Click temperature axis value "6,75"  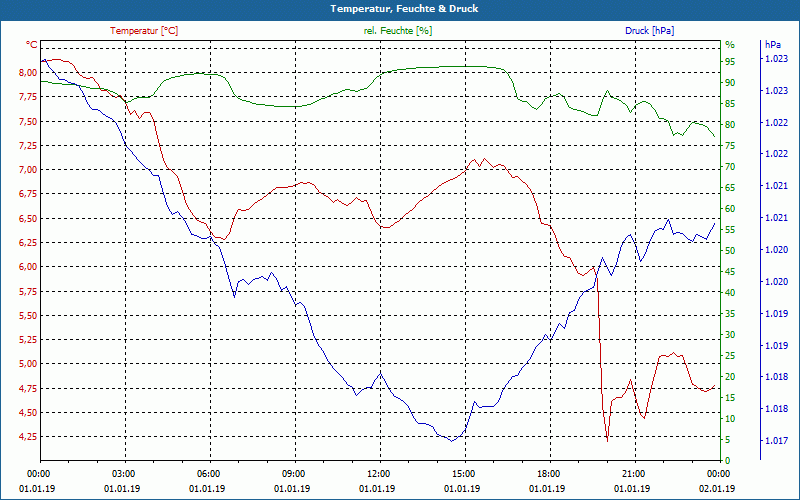(28, 194)
